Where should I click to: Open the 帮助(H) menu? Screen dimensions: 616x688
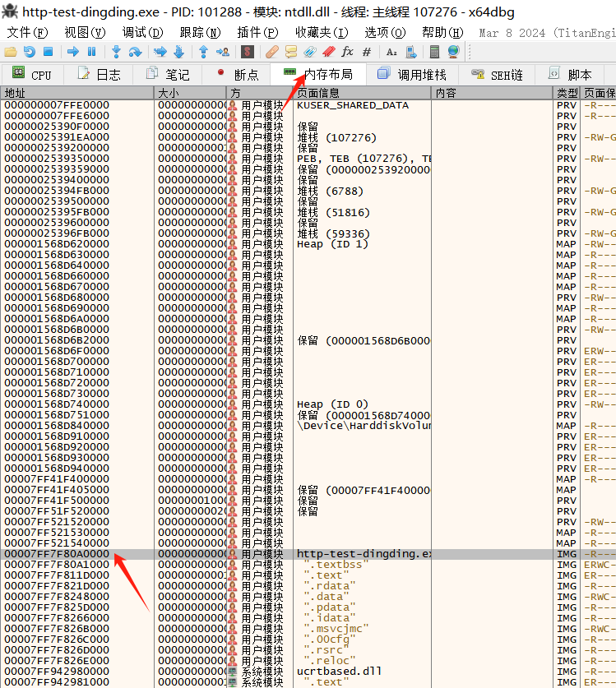click(442, 33)
